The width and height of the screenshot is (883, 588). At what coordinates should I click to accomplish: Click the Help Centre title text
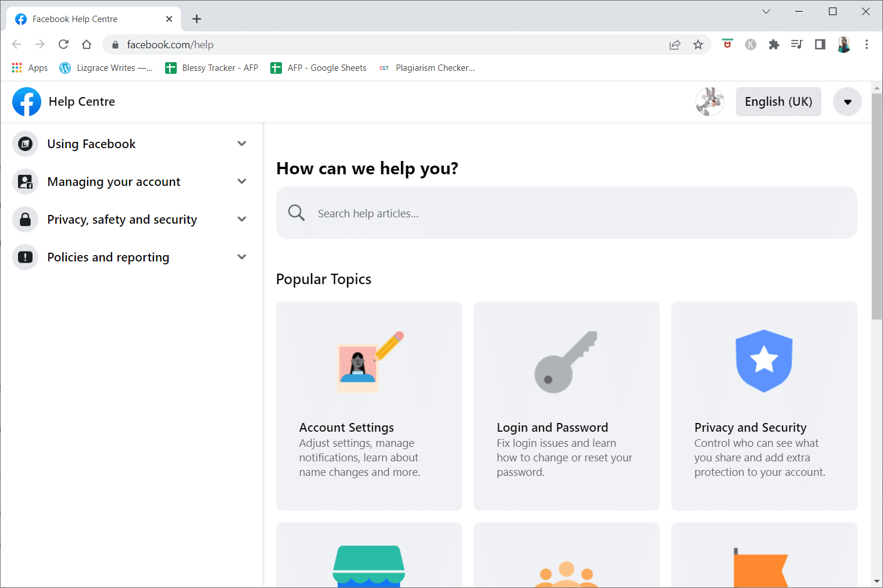82,102
